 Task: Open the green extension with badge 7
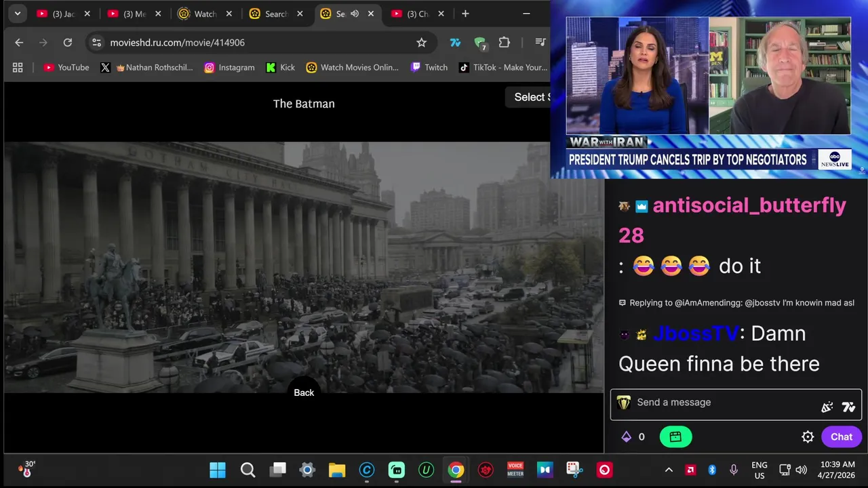(x=480, y=43)
